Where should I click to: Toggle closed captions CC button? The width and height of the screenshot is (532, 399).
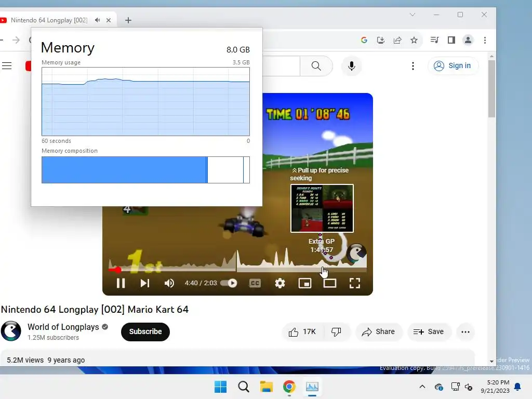coord(255,283)
